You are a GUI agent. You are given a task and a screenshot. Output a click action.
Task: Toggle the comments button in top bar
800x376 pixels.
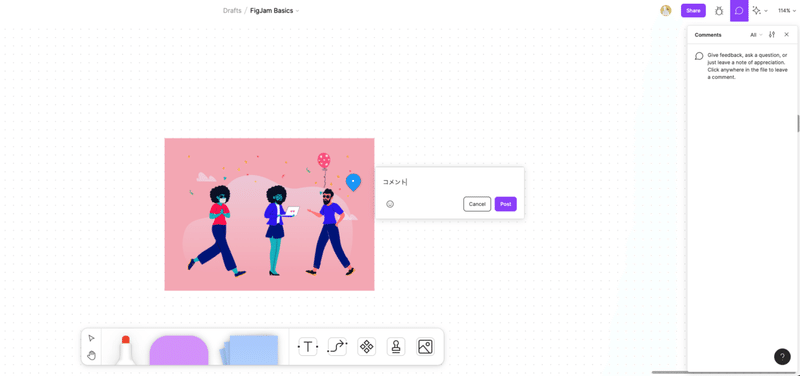click(739, 11)
